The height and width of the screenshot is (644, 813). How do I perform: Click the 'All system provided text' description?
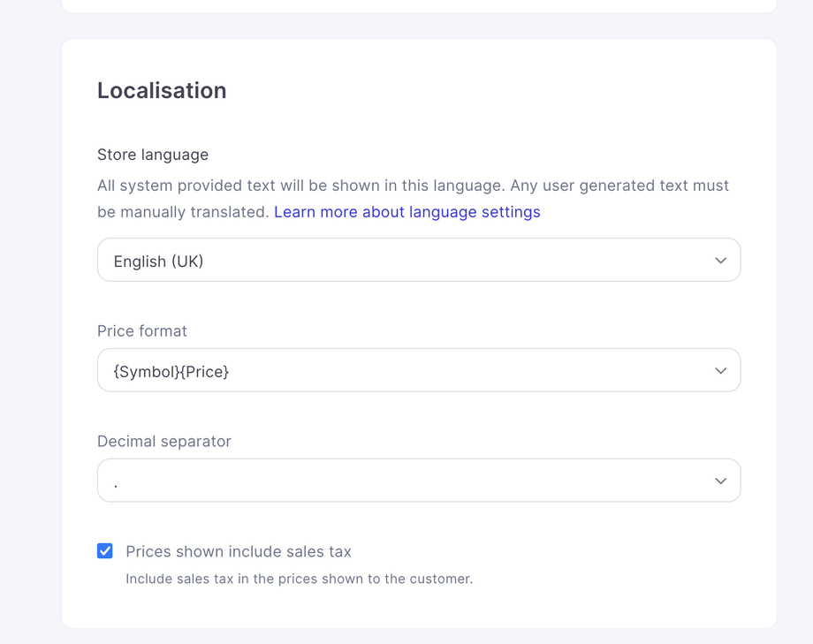[x=413, y=186]
